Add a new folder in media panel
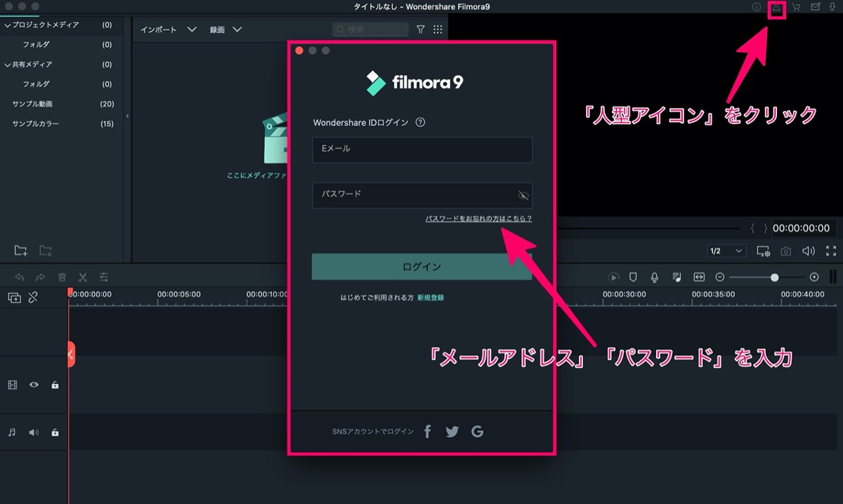This screenshot has height=504, width=843. click(21, 251)
